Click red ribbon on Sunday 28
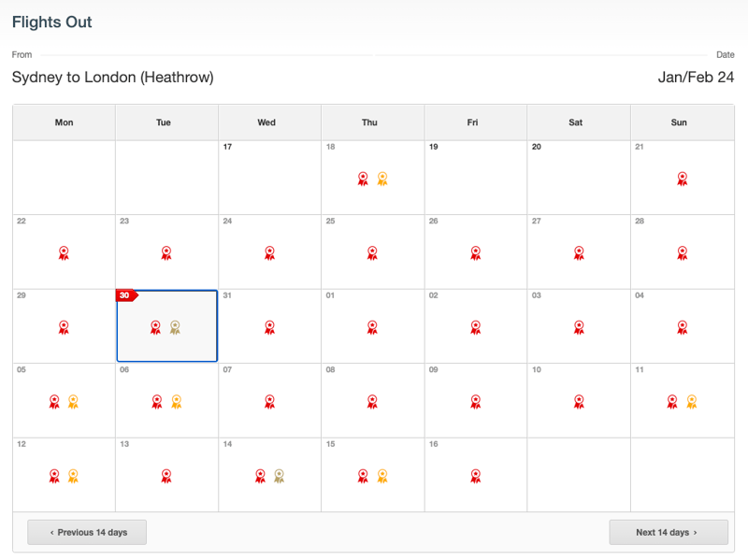This screenshot has height=560, width=748. coord(683,253)
